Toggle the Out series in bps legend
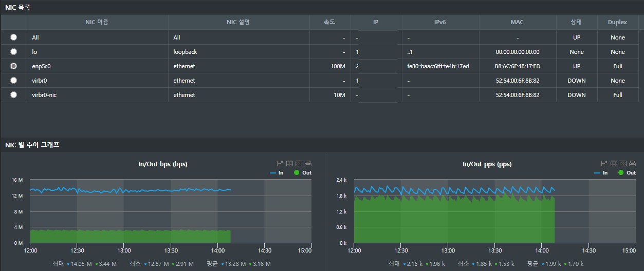 [303, 173]
